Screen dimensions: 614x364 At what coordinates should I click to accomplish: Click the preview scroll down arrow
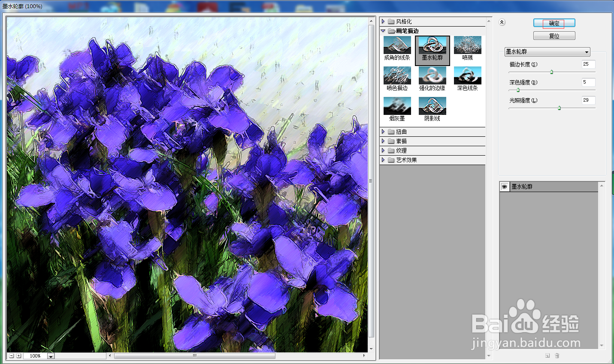[x=371, y=349]
